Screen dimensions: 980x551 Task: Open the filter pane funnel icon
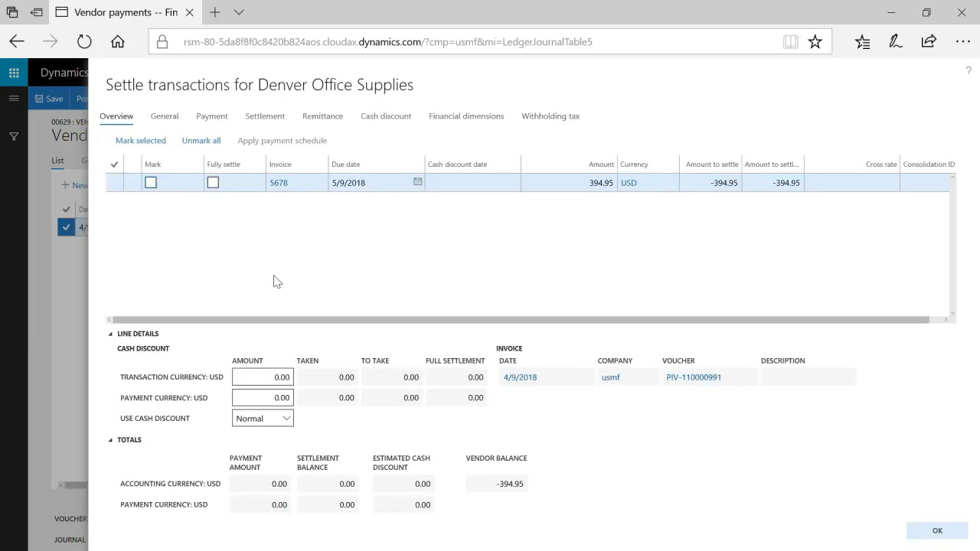coord(14,136)
